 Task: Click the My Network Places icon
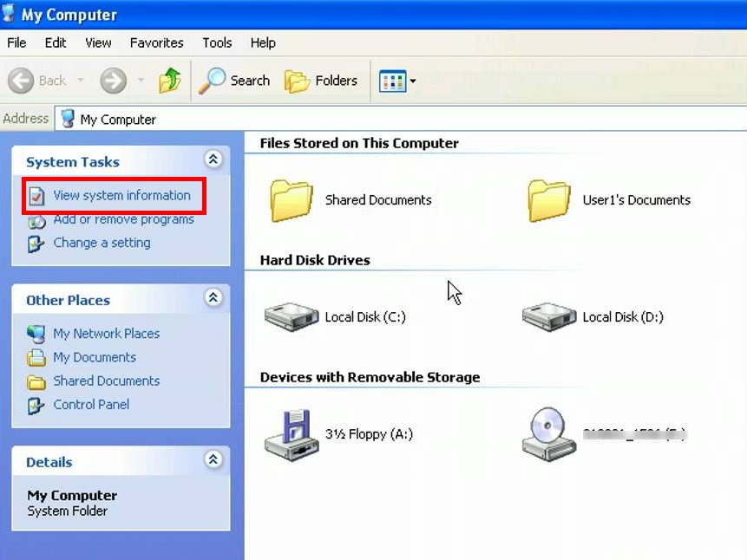[x=36, y=334]
